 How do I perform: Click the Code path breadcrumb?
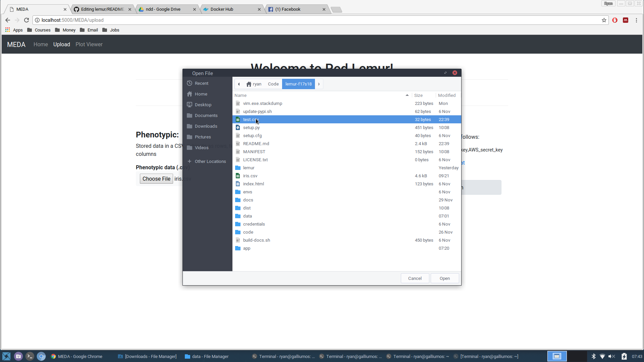(273, 84)
